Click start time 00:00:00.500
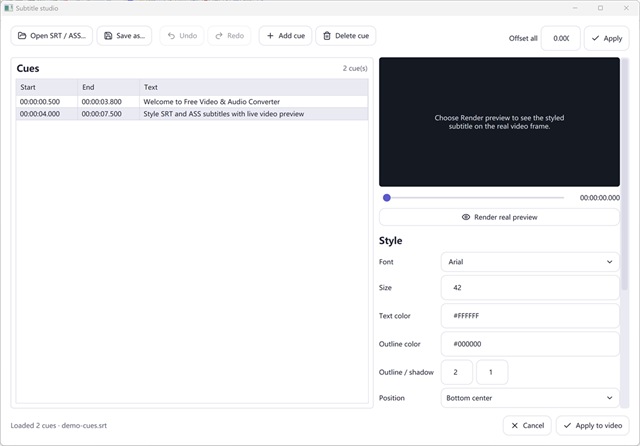 click(40, 102)
